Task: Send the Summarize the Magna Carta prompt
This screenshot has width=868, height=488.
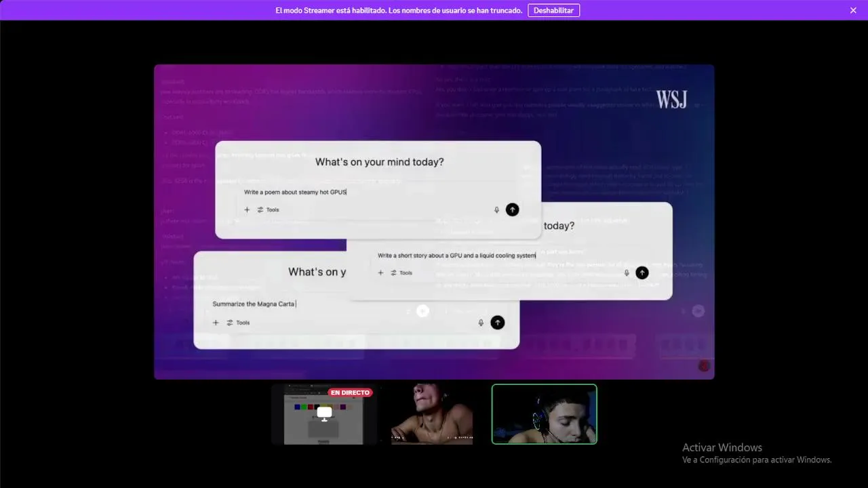Action: pyautogui.click(x=498, y=323)
